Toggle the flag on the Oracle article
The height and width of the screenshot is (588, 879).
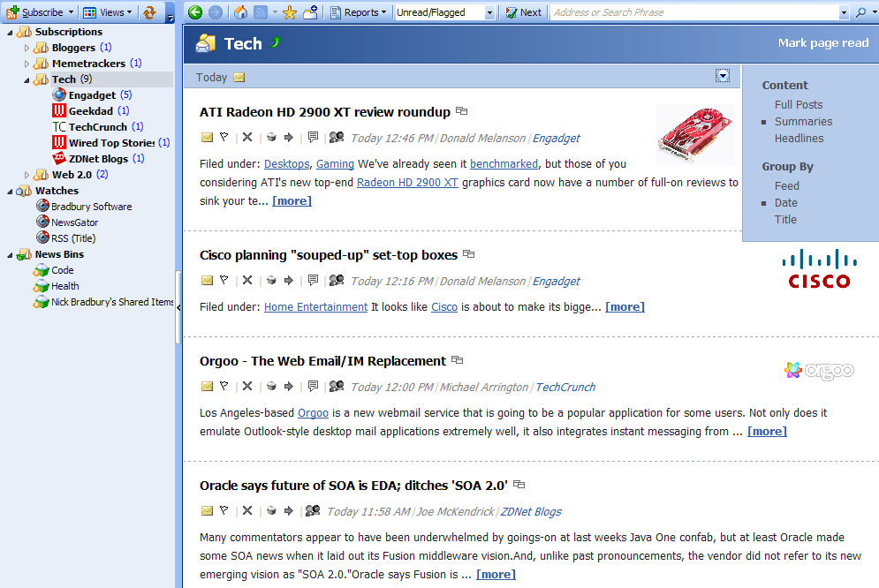pyautogui.click(x=224, y=510)
